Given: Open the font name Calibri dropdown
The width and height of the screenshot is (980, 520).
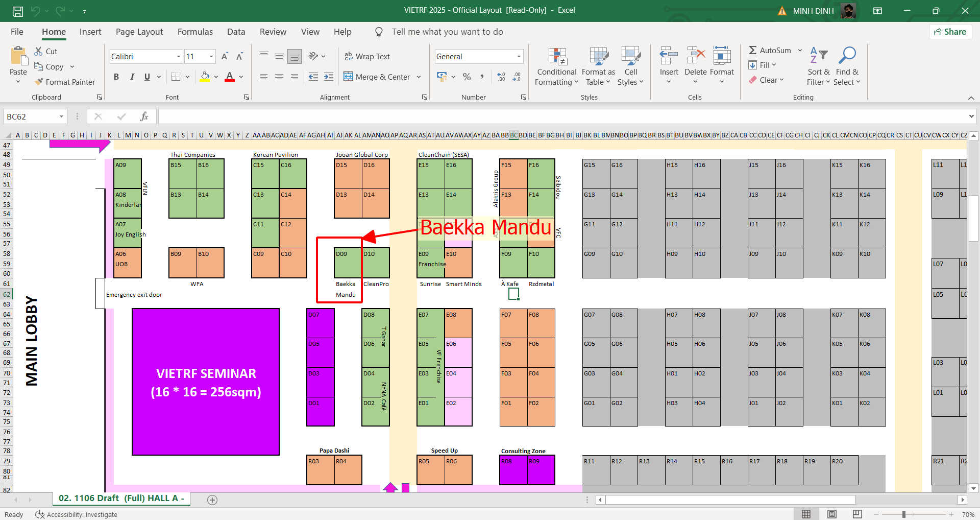Looking at the screenshot, I should pos(178,57).
